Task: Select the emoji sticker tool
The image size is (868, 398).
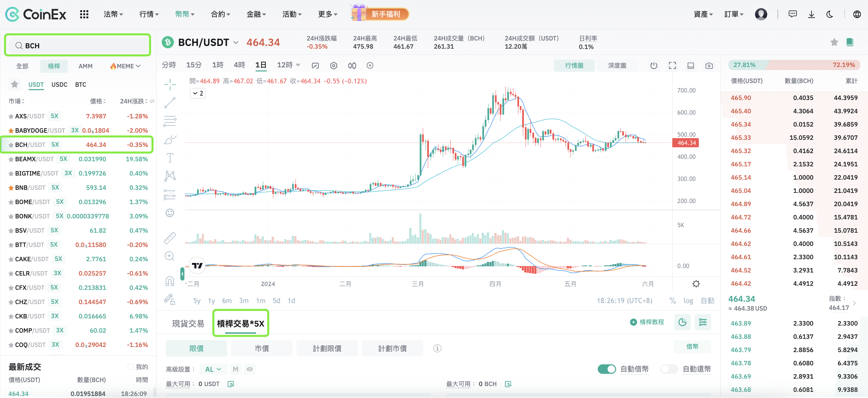Action: pos(170,213)
